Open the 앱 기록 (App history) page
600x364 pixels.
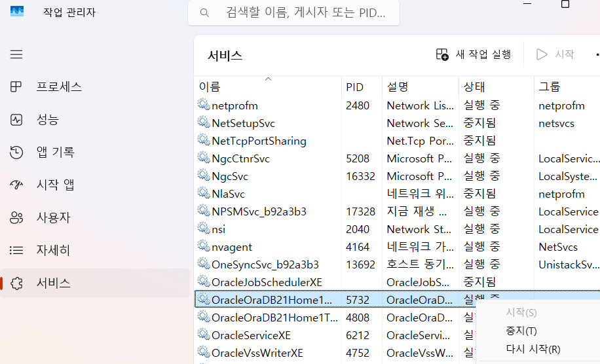tap(95, 152)
